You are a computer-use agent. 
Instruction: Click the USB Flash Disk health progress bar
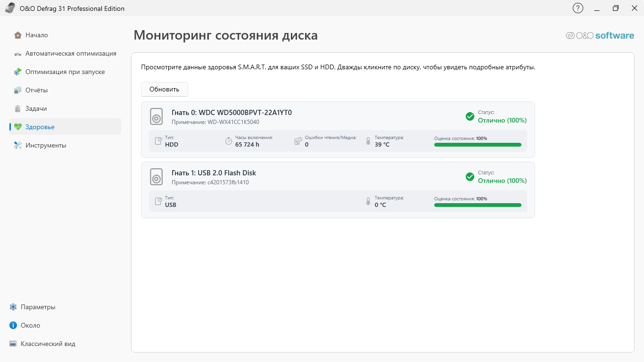point(478,205)
